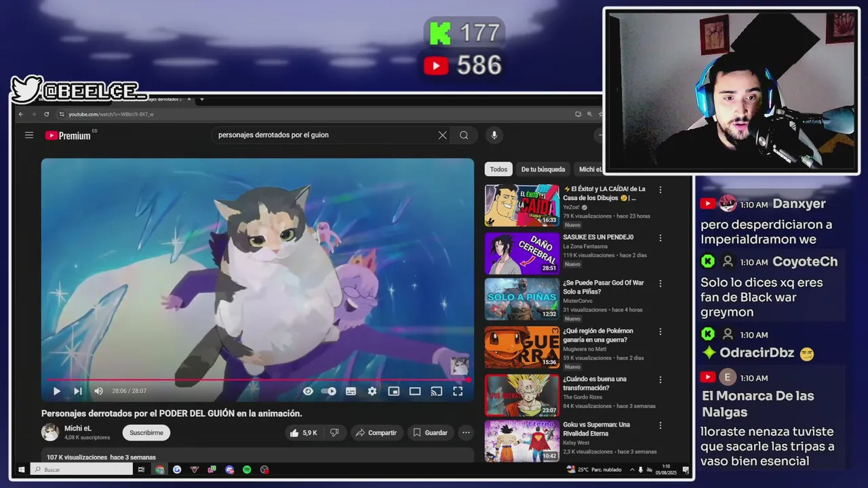Open options menu for Casa de los Dibujos video

660,190
